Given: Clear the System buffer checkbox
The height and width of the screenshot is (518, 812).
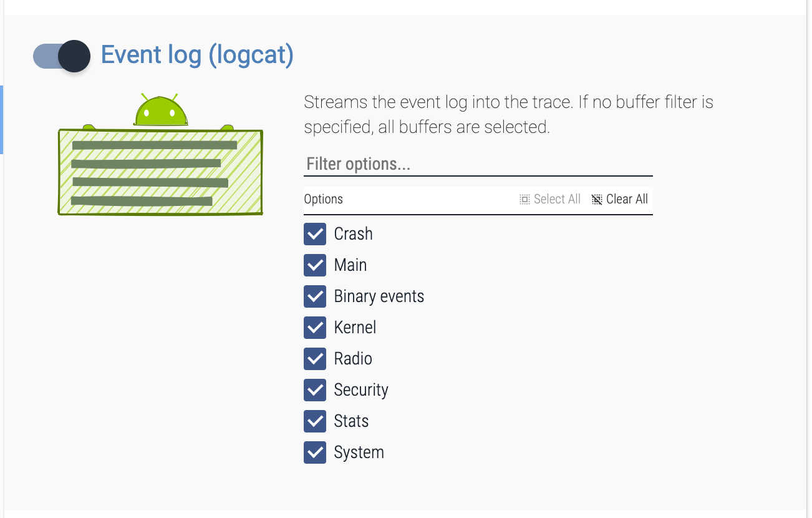Looking at the screenshot, I should pyautogui.click(x=315, y=452).
